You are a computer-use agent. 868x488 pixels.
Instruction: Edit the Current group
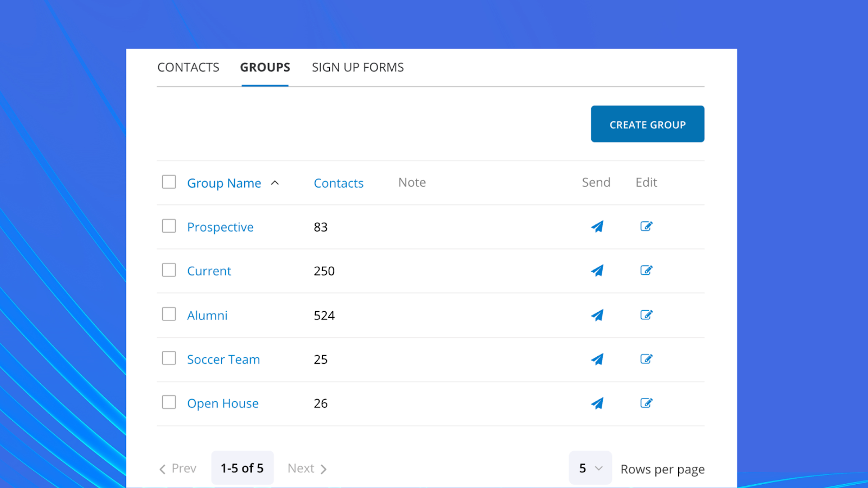click(646, 270)
